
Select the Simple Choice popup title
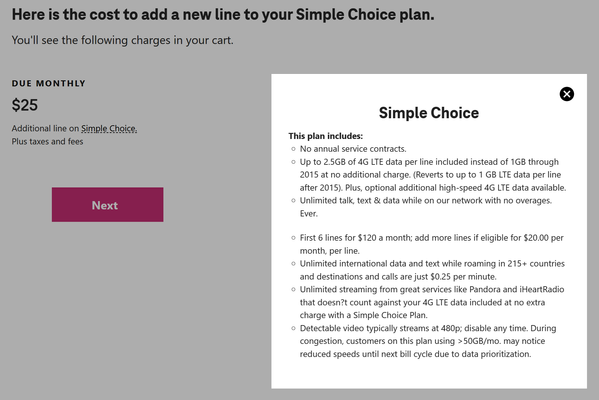[429, 113]
